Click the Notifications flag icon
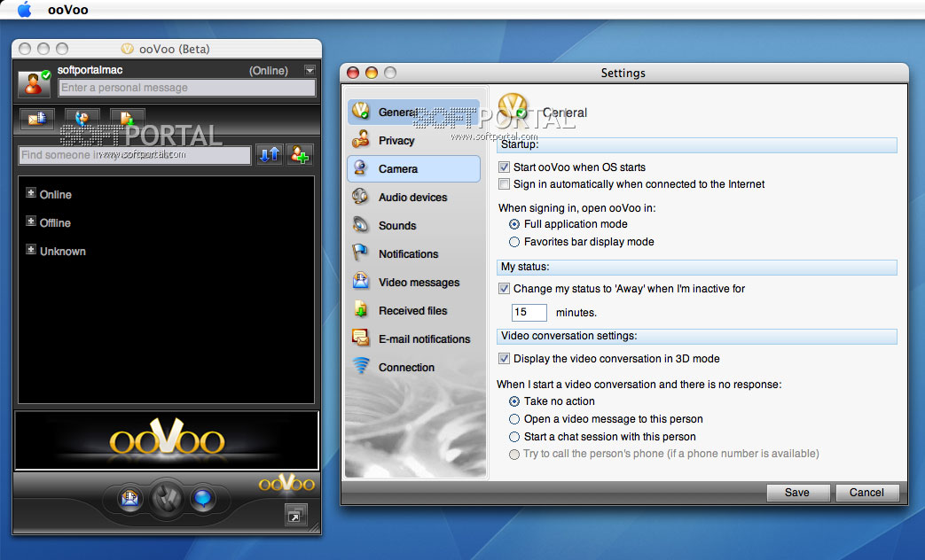 tap(359, 253)
